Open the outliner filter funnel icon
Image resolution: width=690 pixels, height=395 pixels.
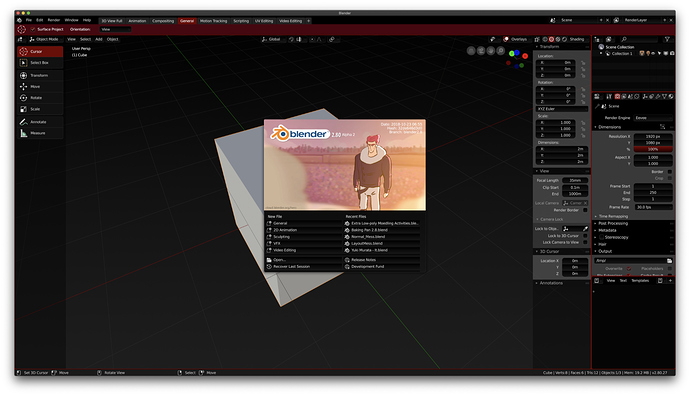pyautogui.click(x=667, y=39)
